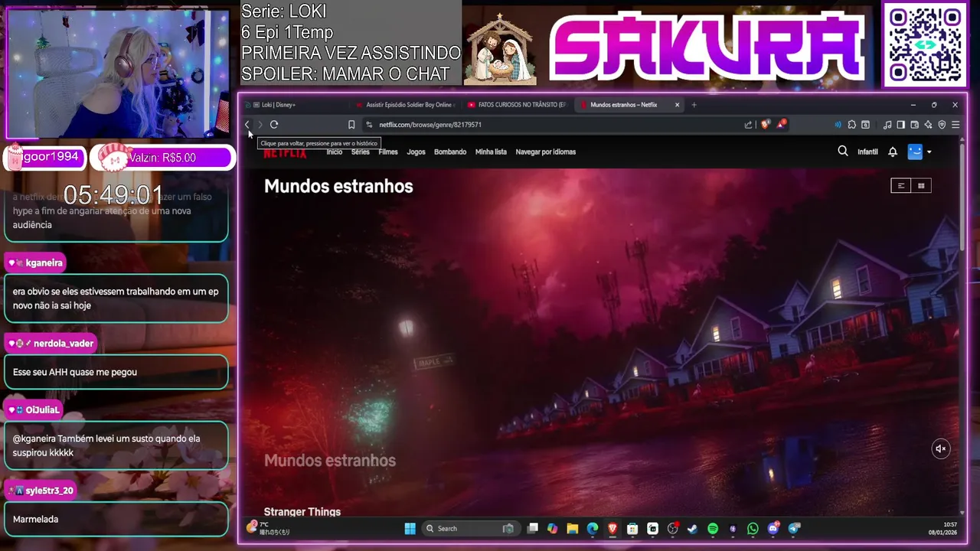Open the Netflix profile dropdown arrow
980x551 pixels.
tap(929, 152)
